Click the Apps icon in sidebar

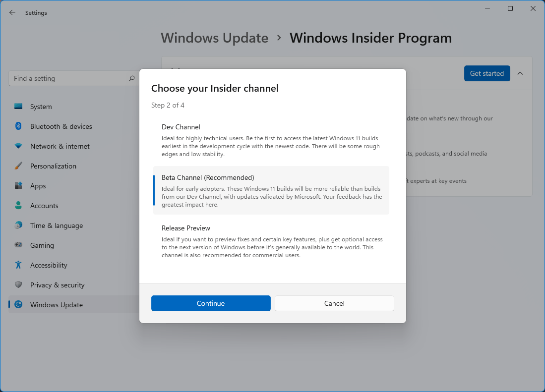18,186
